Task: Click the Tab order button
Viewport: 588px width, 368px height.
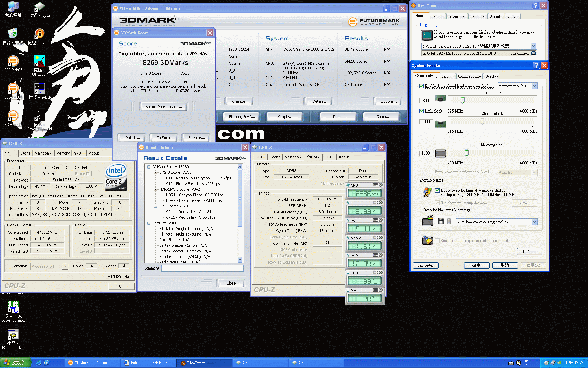Action: tap(425, 265)
